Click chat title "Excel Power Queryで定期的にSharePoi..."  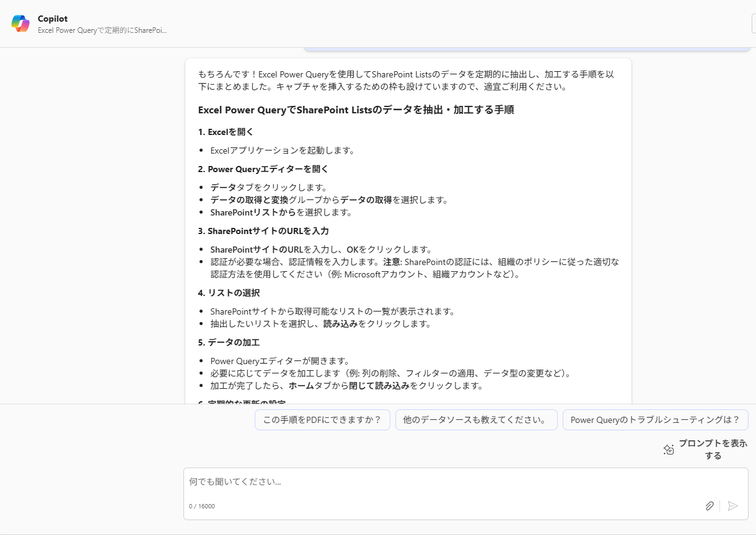point(102,30)
